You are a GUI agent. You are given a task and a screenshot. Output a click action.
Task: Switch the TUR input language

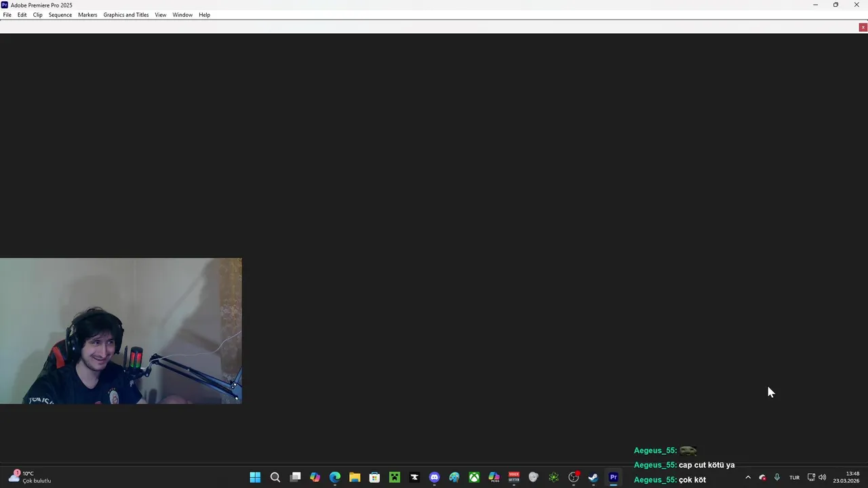[x=794, y=477]
